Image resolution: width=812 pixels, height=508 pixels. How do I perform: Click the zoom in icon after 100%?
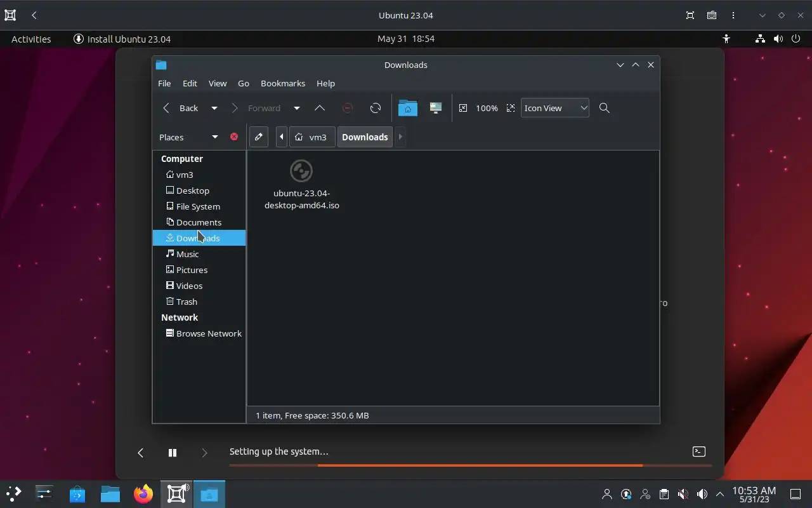(511, 108)
